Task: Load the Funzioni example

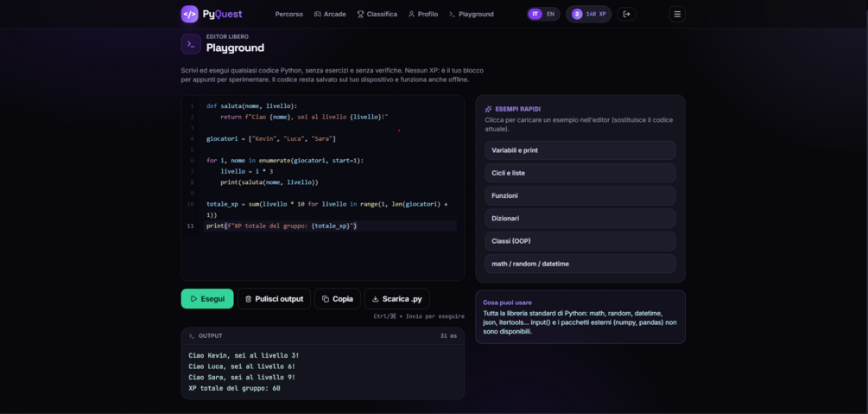Action: [x=580, y=195]
